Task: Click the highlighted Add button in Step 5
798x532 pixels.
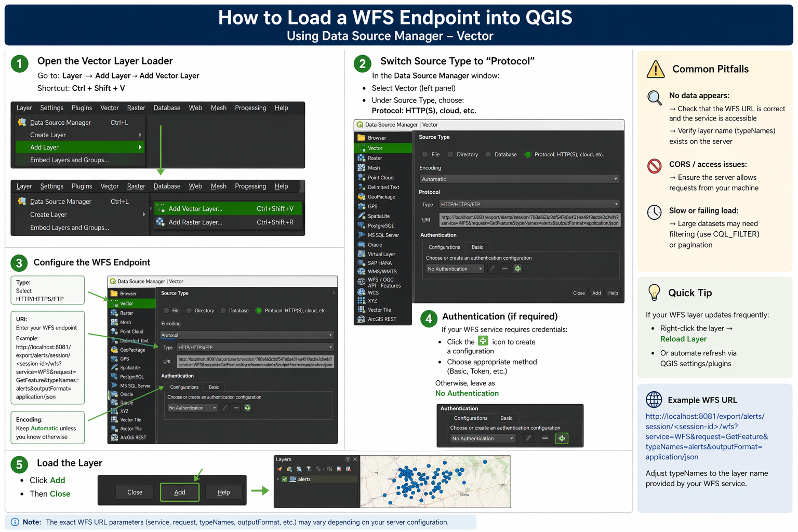Action: 180,492
